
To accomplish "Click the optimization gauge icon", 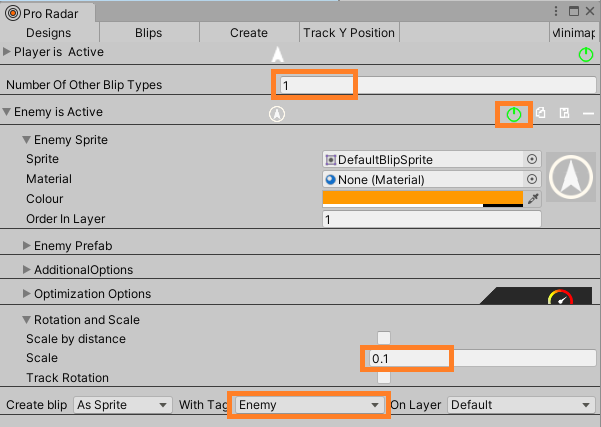I will [x=560, y=297].
